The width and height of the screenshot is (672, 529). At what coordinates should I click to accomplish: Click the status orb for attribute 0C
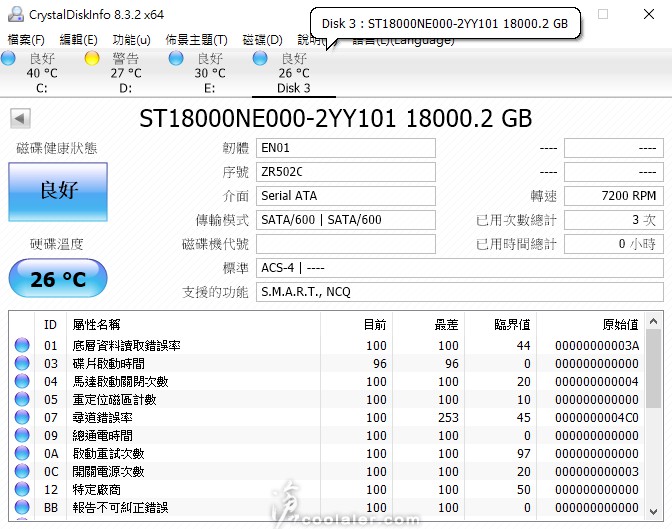(x=22, y=471)
